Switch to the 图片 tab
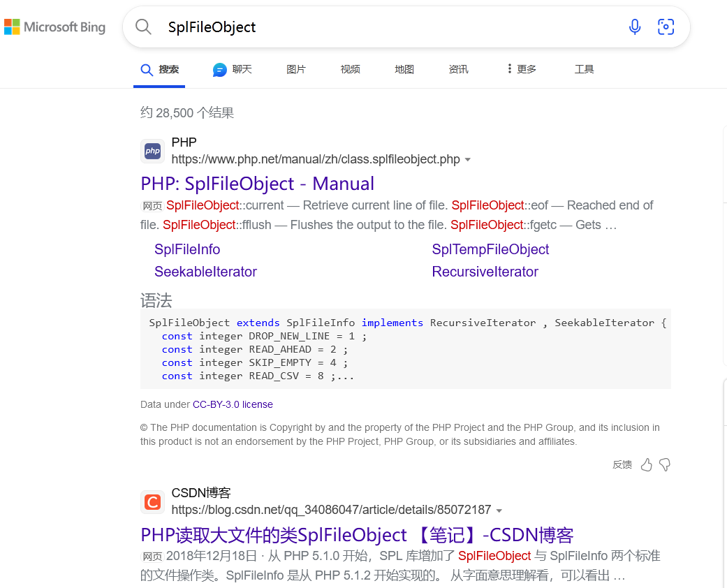The image size is (727, 588). coord(296,70)
